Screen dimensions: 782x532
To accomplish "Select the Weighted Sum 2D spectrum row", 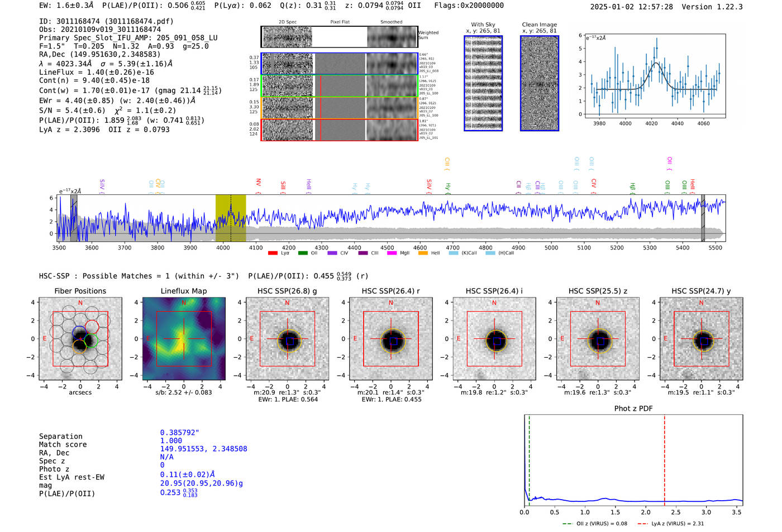I will coord(340,37).
